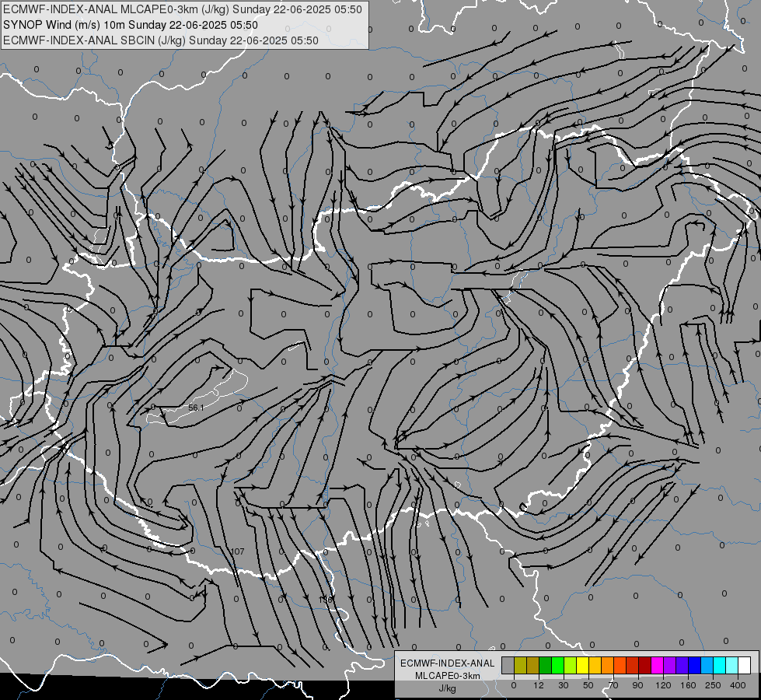This screenshot has height=700, width=761.
Task: Click the legend label 'MLCAPE0-3km'
Action: point(448,676)
